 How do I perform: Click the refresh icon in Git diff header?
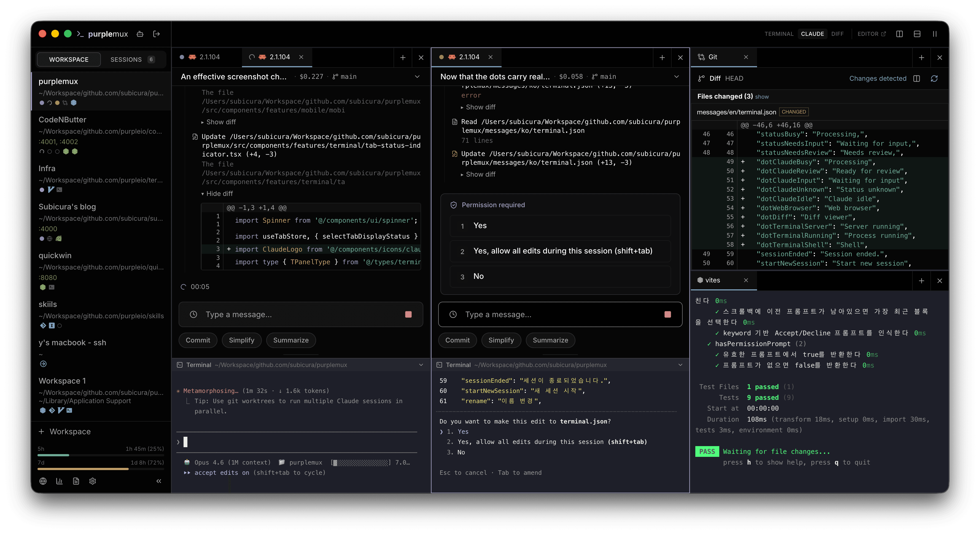934,78
